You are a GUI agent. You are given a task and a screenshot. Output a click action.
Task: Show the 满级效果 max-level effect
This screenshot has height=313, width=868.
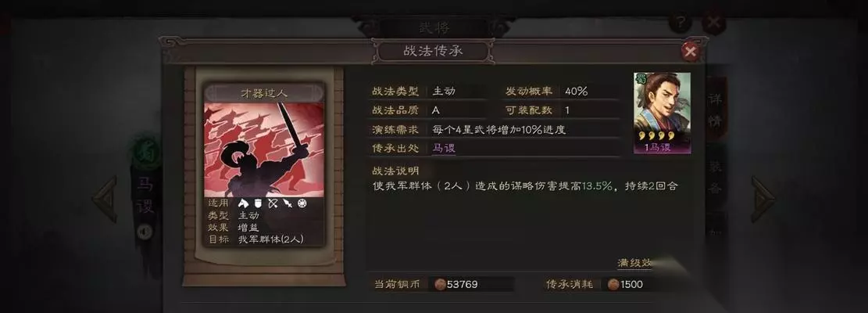pyautogui.click(x=634, y=263)
